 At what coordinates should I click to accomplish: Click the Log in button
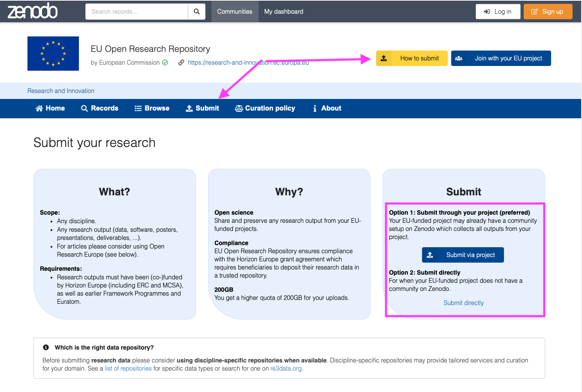pos(498,12)
